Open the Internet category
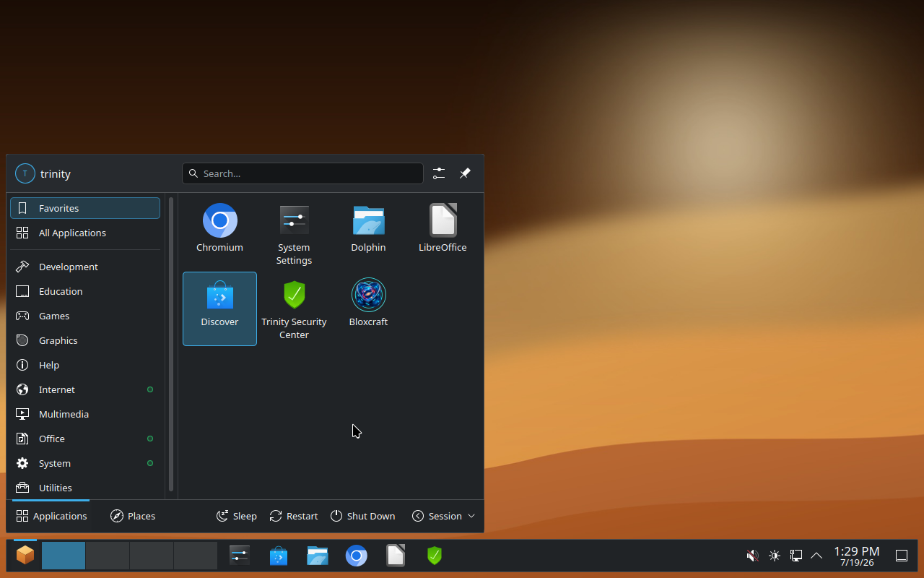Screen dimensions: 924x578 pos(85,389)
